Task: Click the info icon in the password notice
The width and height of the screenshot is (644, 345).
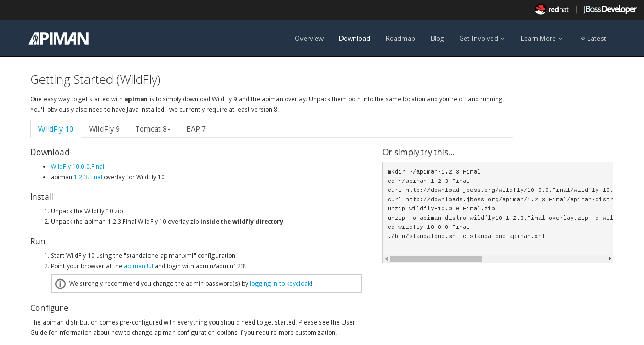Action: point(60,284)
